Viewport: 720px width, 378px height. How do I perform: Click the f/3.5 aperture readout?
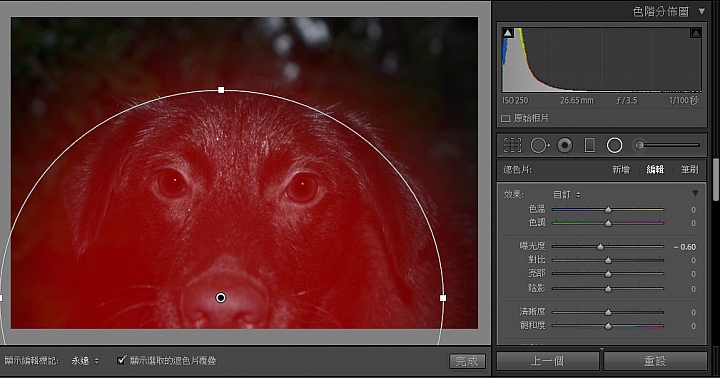click(627, 100)
